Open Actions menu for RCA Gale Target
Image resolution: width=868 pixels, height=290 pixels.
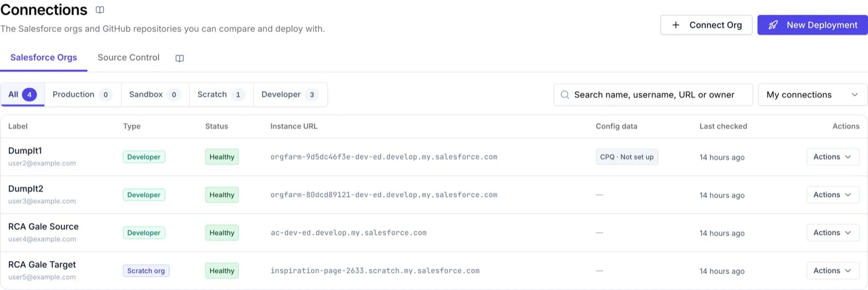(x=833, y=270)
